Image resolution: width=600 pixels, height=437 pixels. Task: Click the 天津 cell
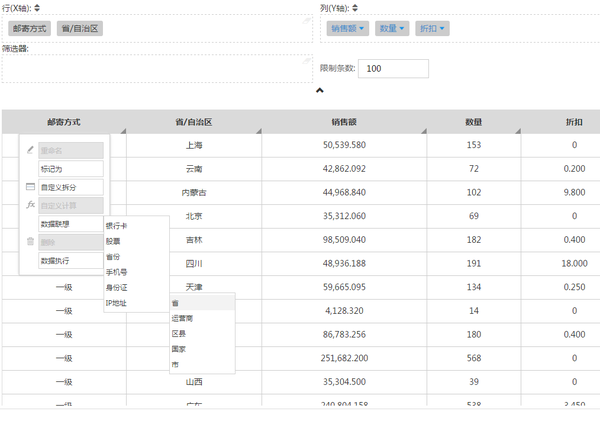click(x=194, y=287)
